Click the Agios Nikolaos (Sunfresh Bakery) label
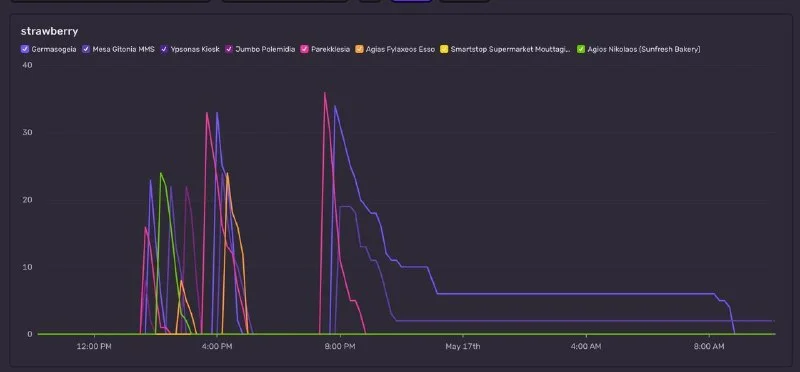Viewport: 800px width, 372px height. tap(644, 49)
